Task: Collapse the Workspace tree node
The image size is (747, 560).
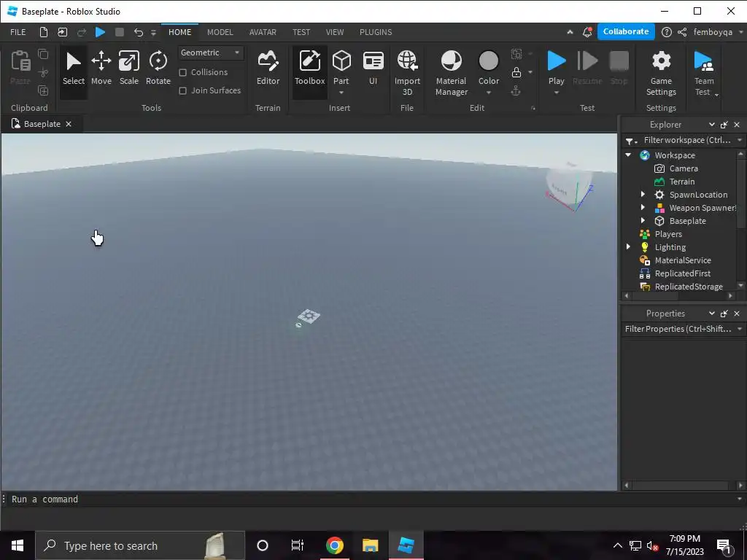Action: pyautogui.click(x=628, y=155)
